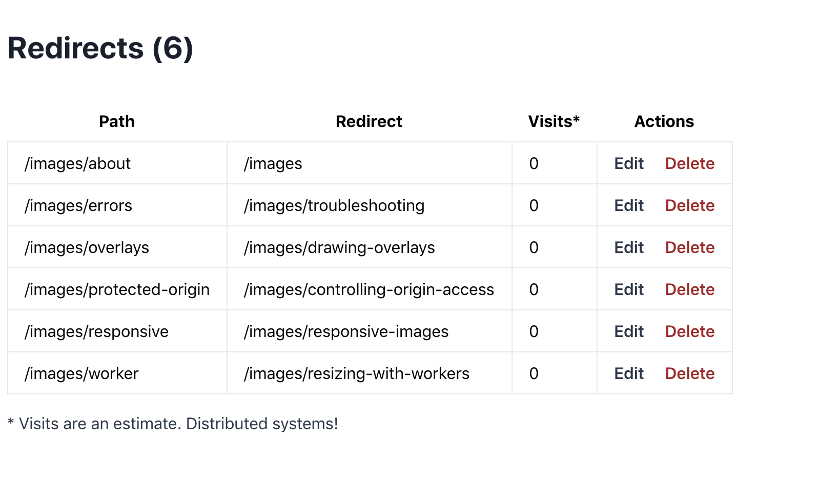Image resolution: width=818 pixels, height=504 pixels.
Task: Click the Redirects (6) page heading
Action: pyautogui.click(x=100, y=48)
